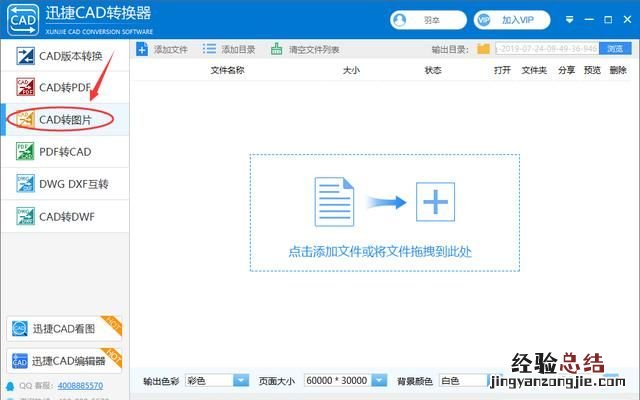640x400 pixels.
Task: Select CAD版本转换 in the sidebar
Action: tap(68, 57)
